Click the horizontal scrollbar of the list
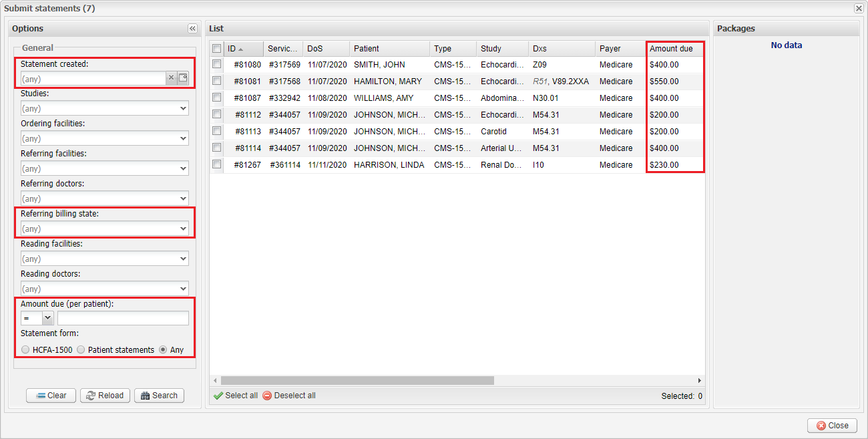 [356, 380]
